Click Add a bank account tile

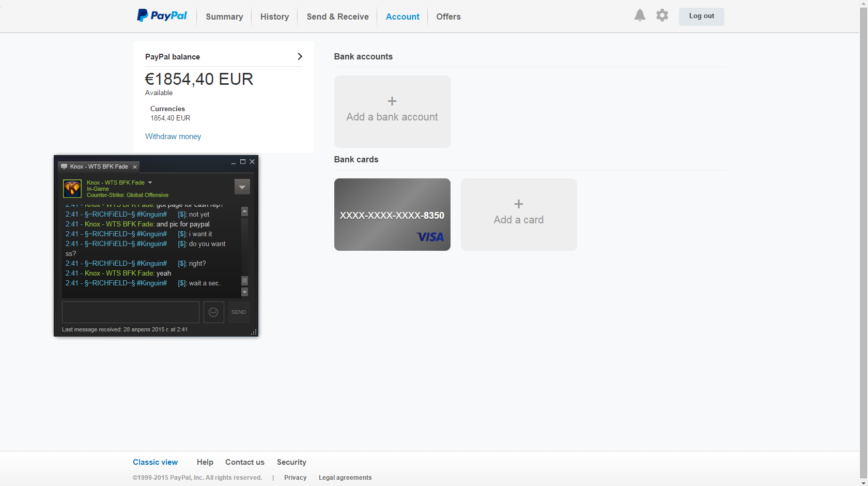(392, 112)
